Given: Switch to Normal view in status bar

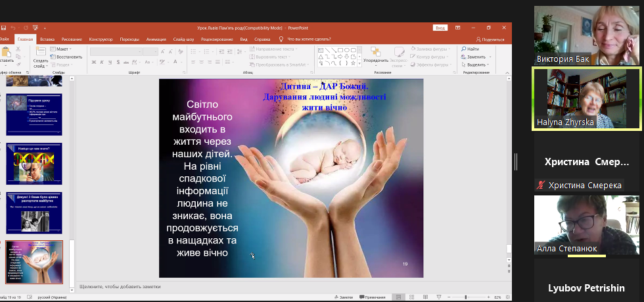Looking at the screenshot, I should click(398, 297).
